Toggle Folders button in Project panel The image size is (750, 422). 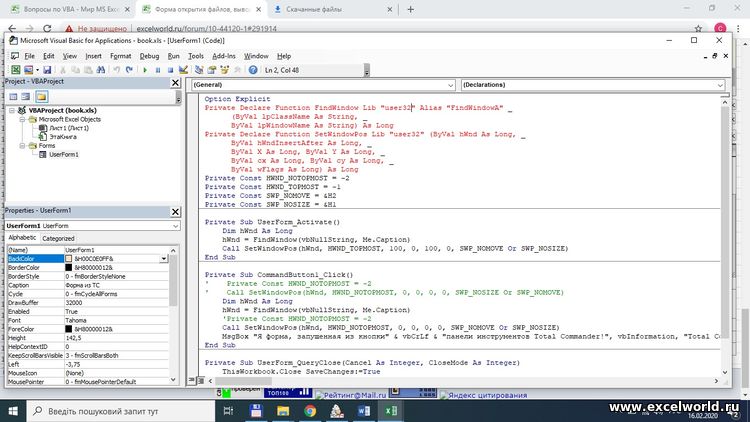[x=42, y=97]
